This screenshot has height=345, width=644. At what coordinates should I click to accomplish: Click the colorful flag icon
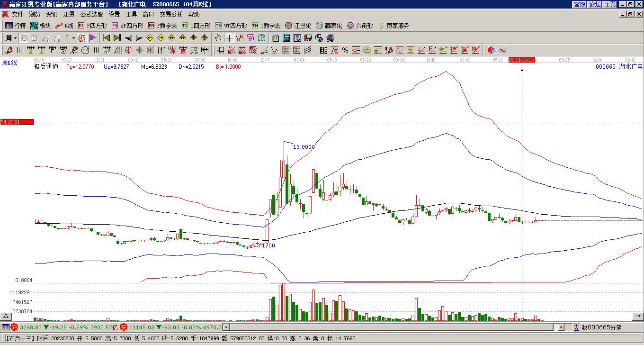[93, 38]
